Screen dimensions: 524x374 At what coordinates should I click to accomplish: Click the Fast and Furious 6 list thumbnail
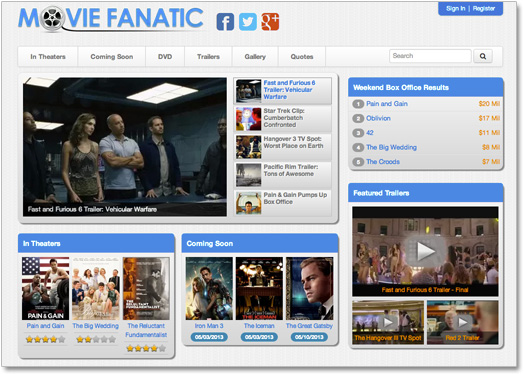click(248, 91)
